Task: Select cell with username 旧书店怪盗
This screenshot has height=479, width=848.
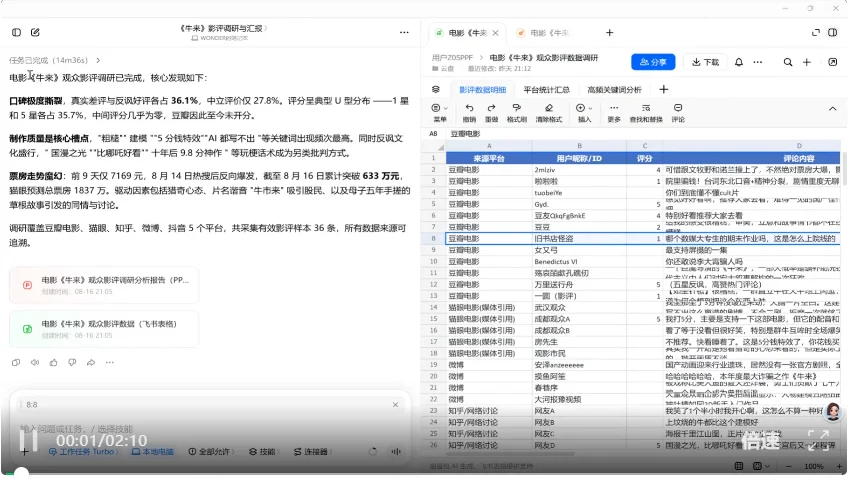Action: pyautogui.click(x=579, y=238)
